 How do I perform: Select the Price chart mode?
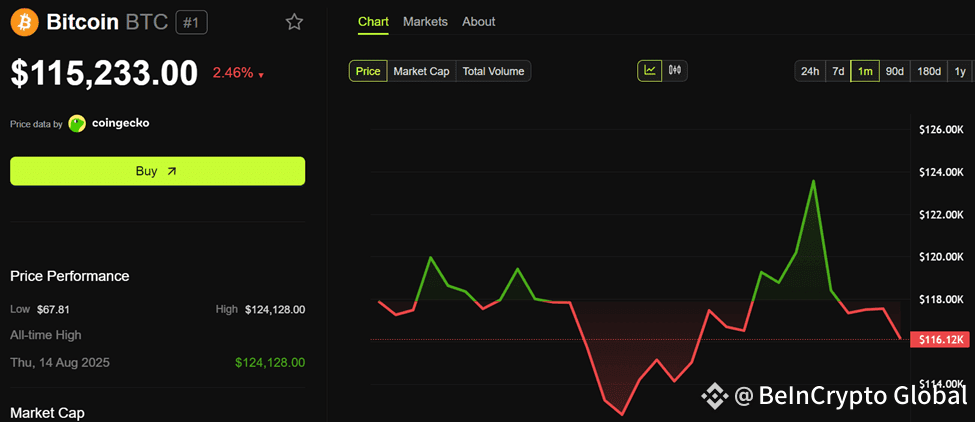pos(368,71)
